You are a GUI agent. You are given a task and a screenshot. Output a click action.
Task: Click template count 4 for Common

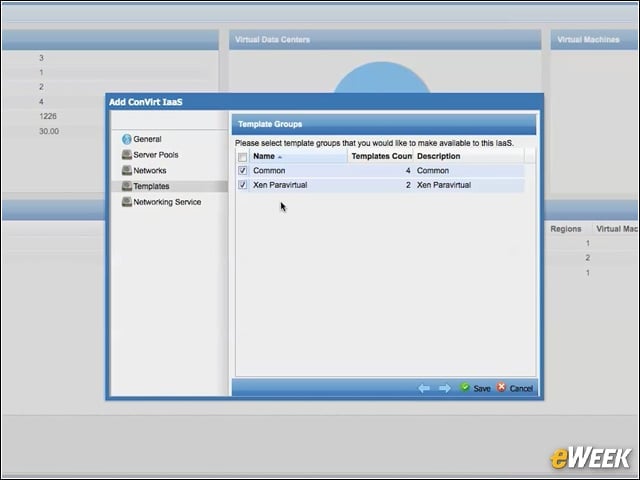(x=408, y=171)
